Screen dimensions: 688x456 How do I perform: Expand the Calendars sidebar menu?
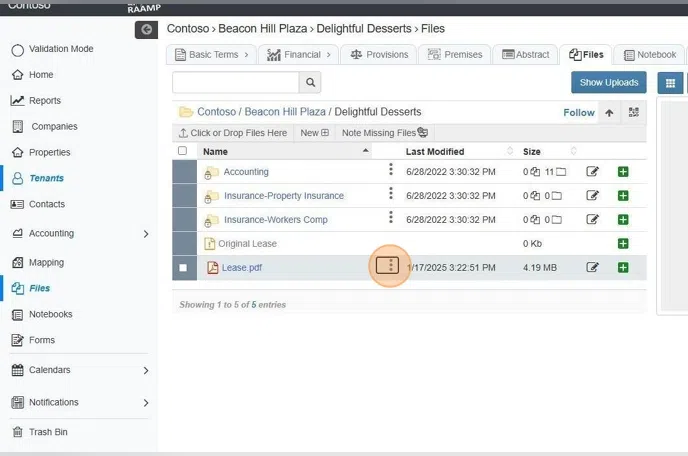[x=146, y=370]
